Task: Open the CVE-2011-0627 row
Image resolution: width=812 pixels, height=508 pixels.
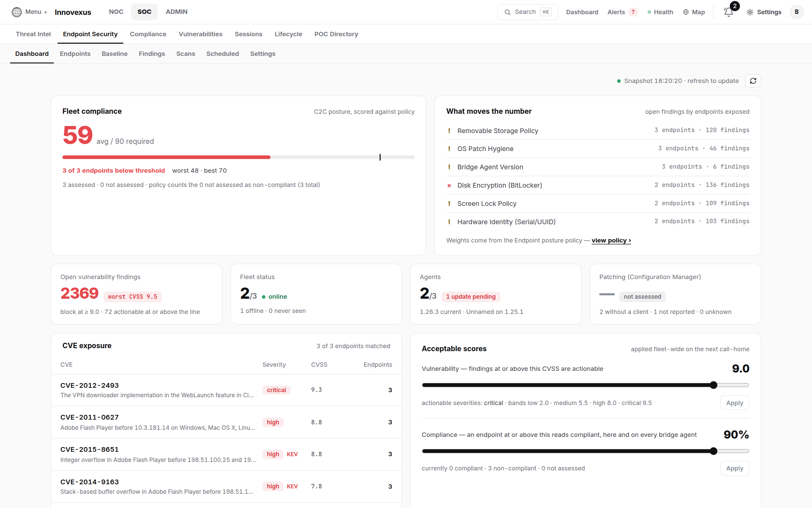Action: click(226, 422)
